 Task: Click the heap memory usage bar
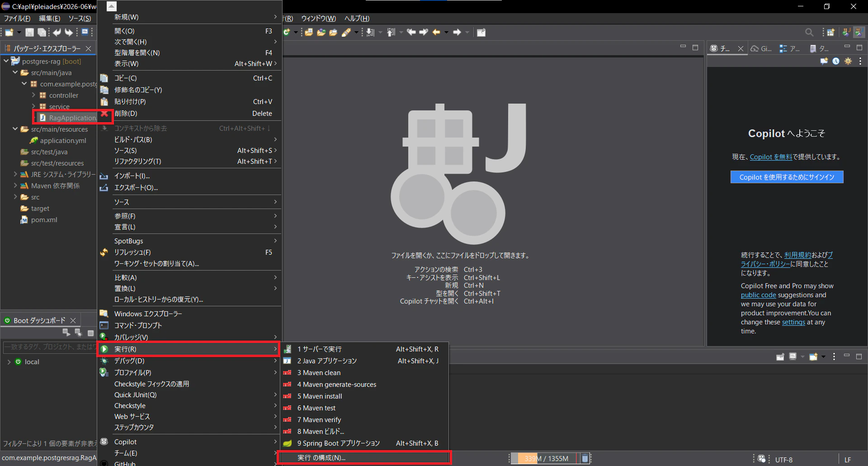pyautogui.click(x=545, y=458)
